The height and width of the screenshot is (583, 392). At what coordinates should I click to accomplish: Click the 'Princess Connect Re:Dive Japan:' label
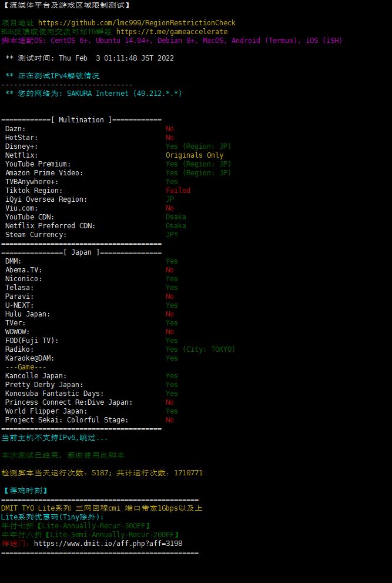point(69,402)
